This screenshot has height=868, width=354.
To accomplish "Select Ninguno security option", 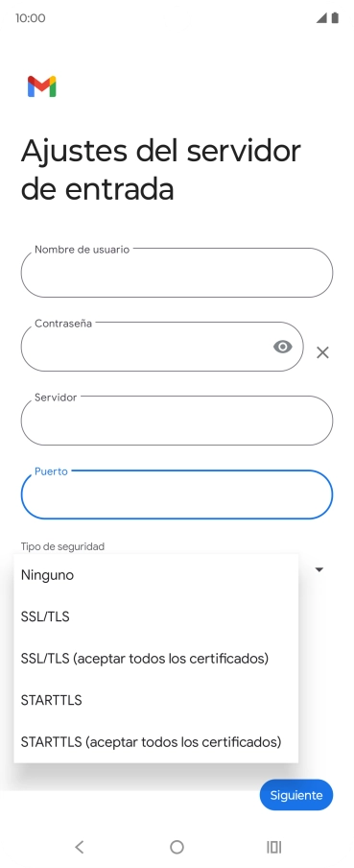I will point(156,575).
